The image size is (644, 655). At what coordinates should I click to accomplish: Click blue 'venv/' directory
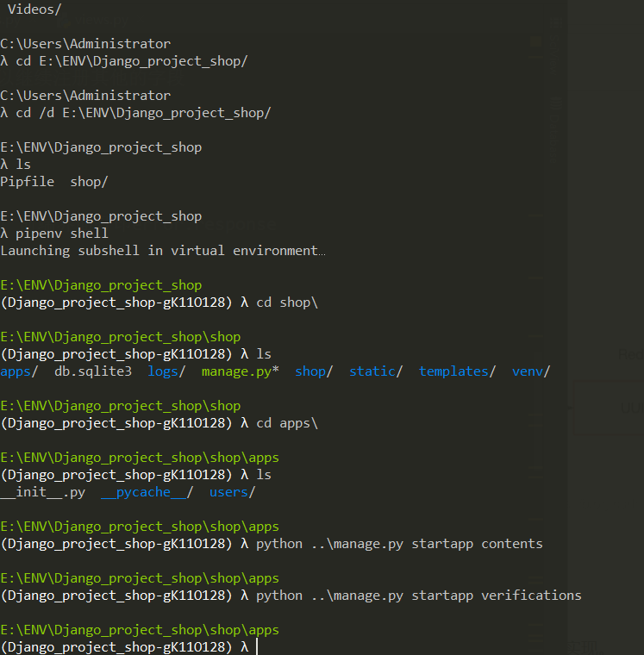point(531,371)
